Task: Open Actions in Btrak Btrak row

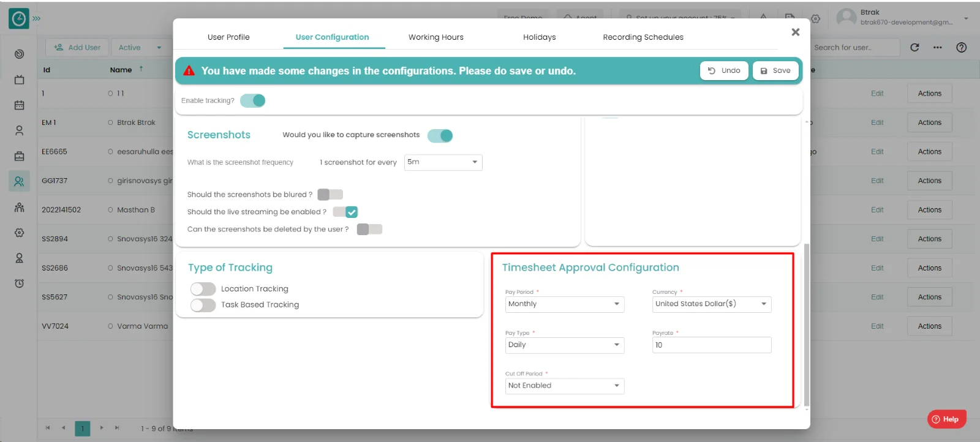Action: 929,122
